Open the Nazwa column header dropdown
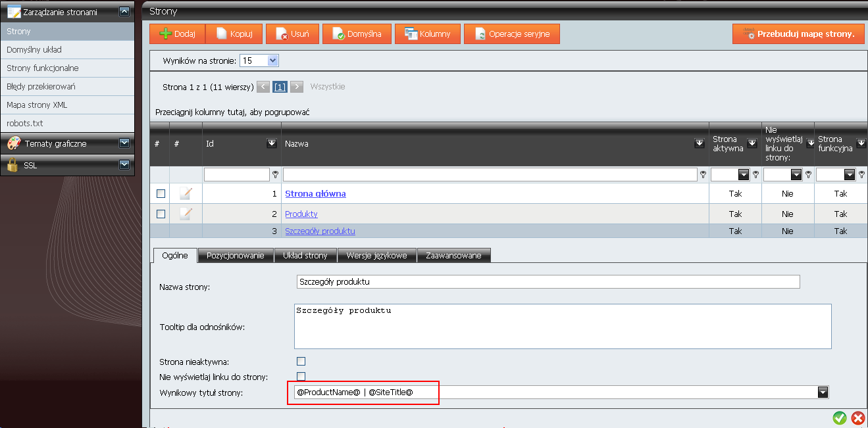Image resolution: width=868 pixels, height=428 pixels. tap(700, 143)
